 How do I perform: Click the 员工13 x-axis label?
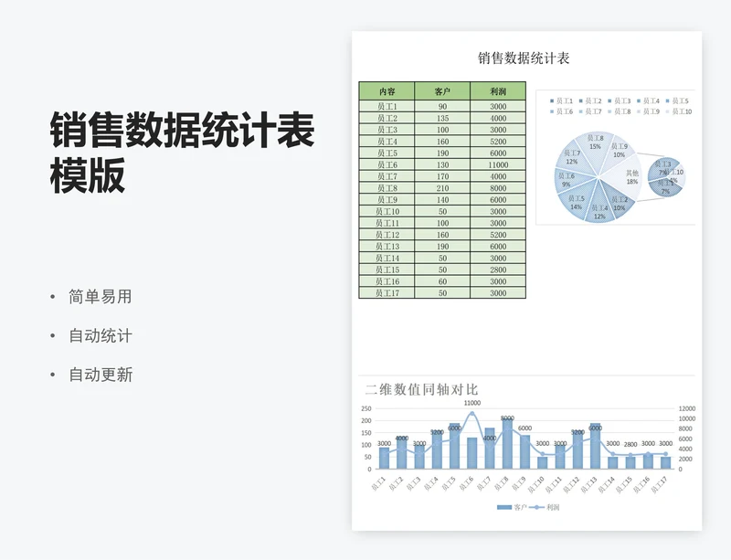tap(589, 484)
